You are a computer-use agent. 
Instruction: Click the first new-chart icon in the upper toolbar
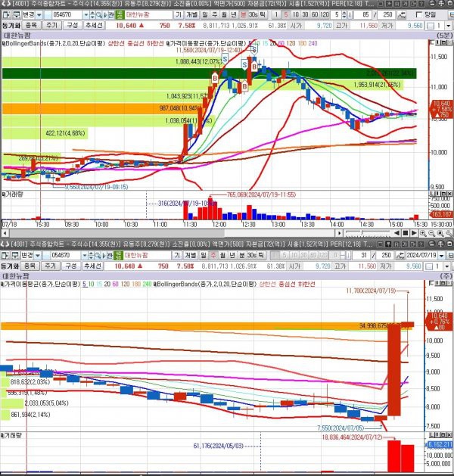(6, 14)
